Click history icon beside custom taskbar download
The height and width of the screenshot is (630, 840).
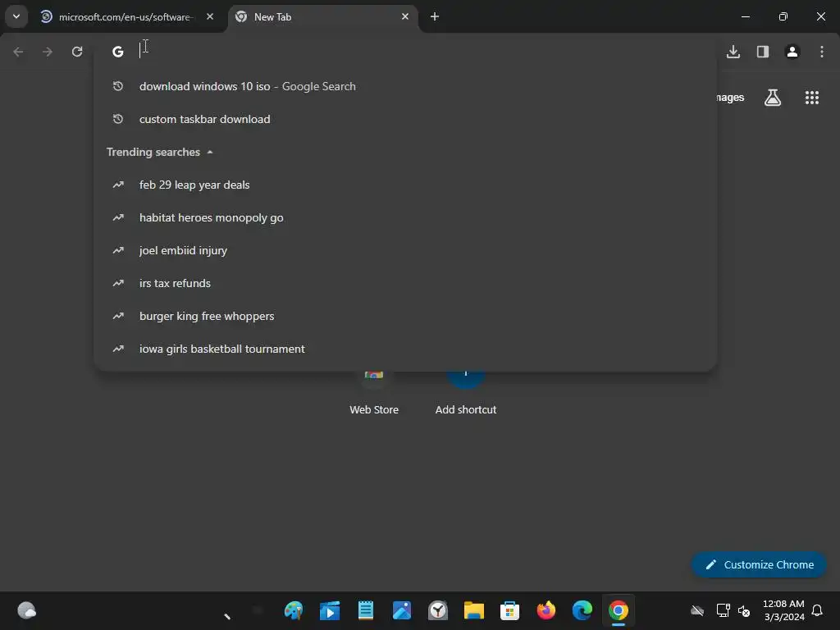point(118,119)
